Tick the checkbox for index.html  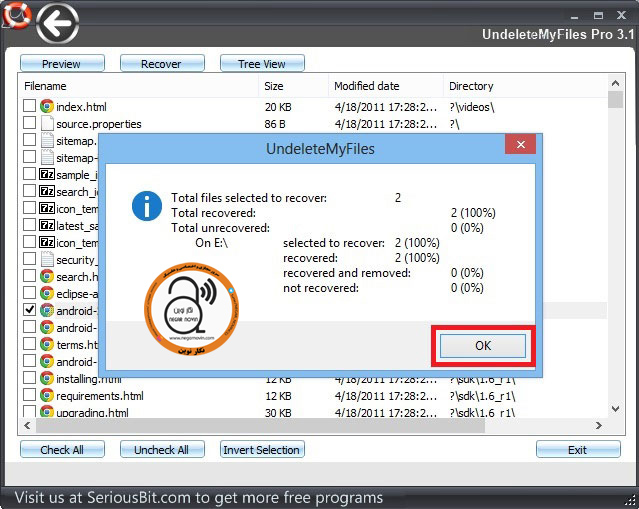29,106
